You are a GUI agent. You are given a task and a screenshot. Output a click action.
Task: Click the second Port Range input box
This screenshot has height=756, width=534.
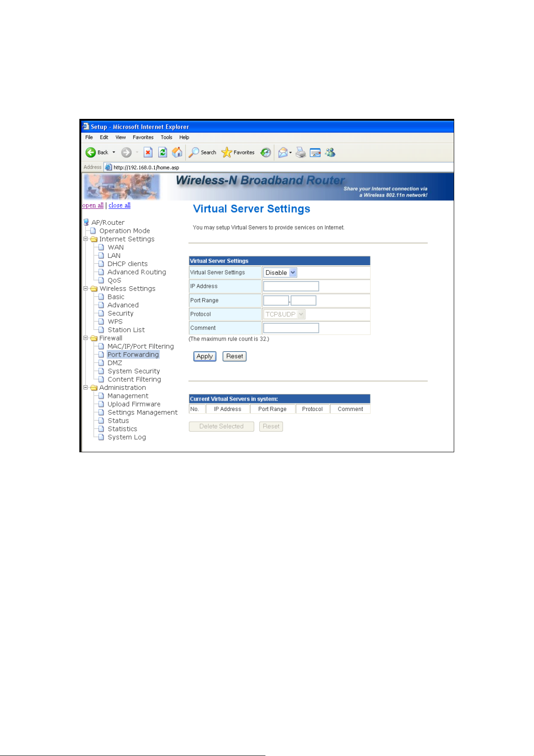[x=304, y=301]
